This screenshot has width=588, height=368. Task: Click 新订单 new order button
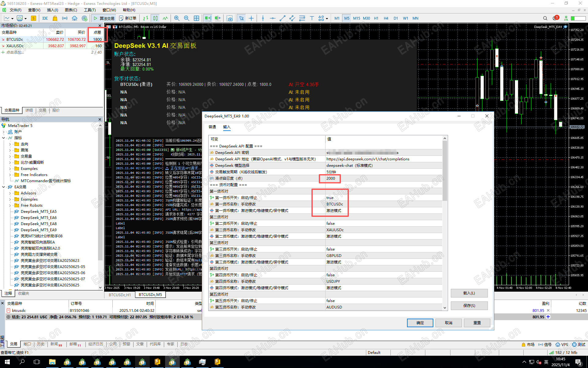click(128, 18)
